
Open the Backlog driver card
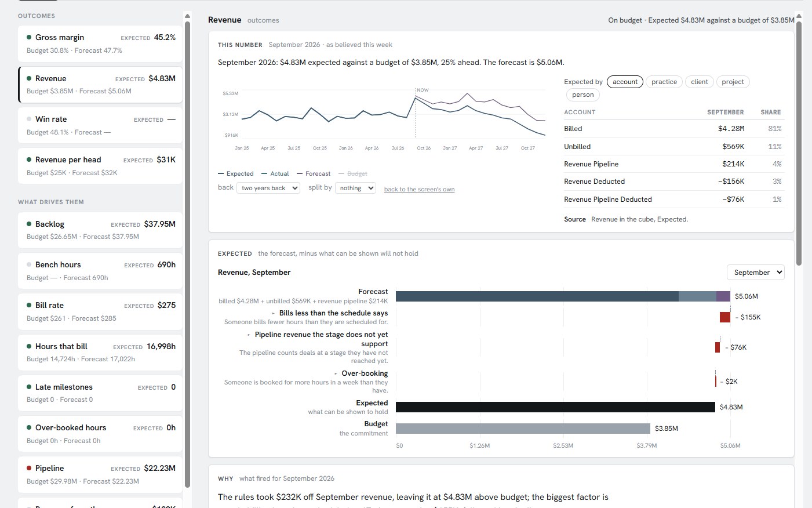tap(100, 230)
